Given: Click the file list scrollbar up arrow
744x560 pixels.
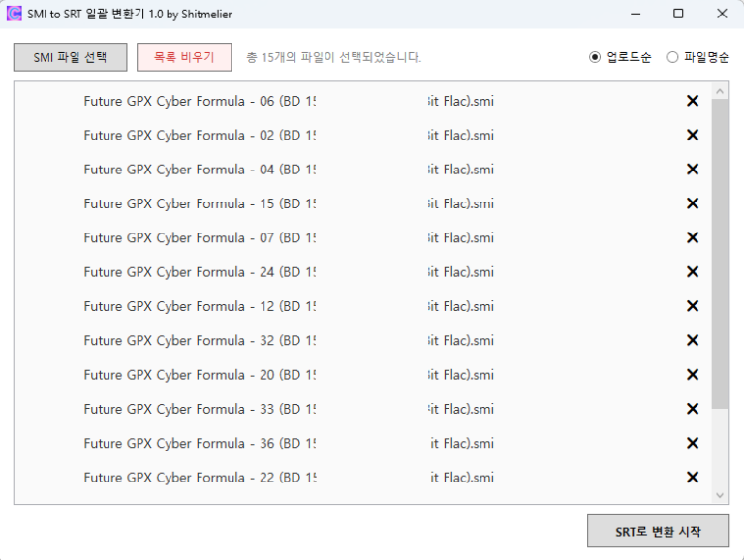Looking at the screenshot, I should pyautogui.click(x=720, y=91).
